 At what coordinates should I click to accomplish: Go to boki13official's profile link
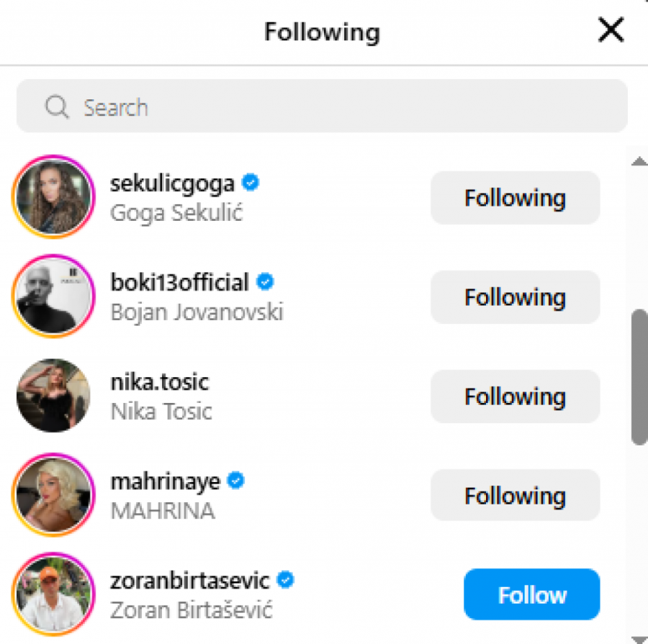click(179, 283)
